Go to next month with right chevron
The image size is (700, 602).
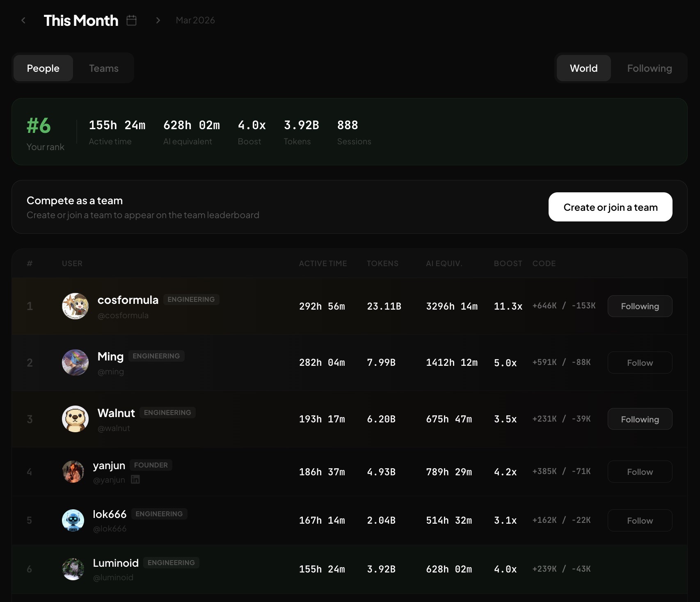coord(158,20)
